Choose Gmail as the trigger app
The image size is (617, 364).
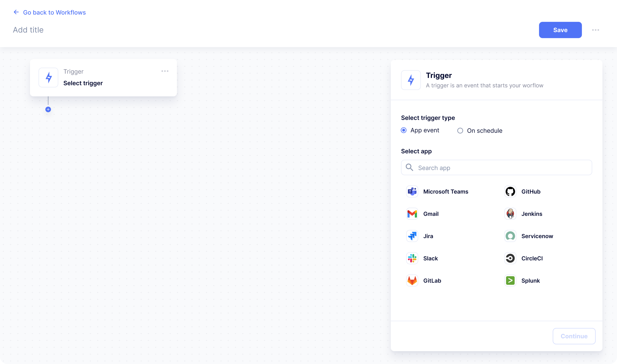point(431,214)
